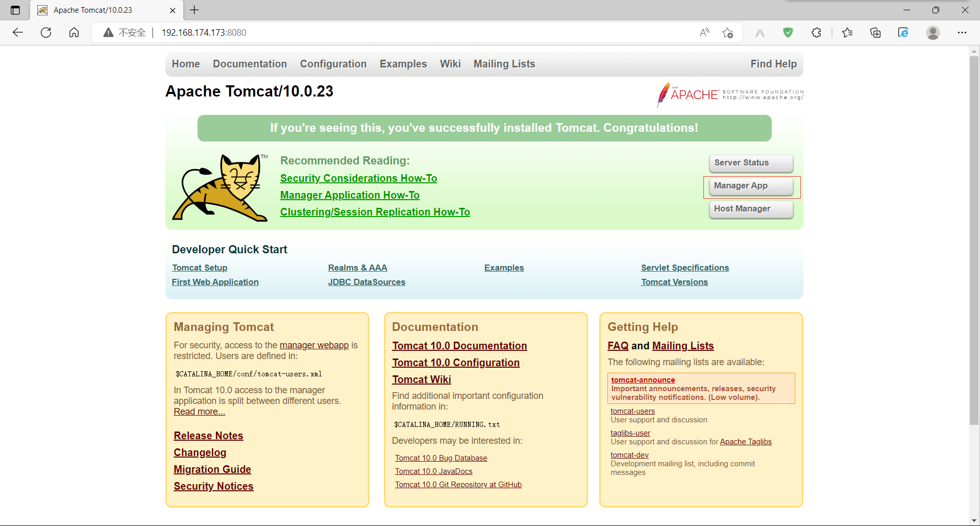The width and height of the screenshot is (980, 526).
Task: Open the Apache Taglibs link
Action: coord(746,442)
